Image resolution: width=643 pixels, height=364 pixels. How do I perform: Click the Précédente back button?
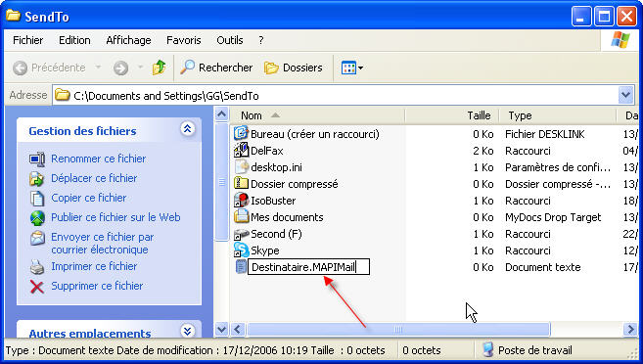49,68
